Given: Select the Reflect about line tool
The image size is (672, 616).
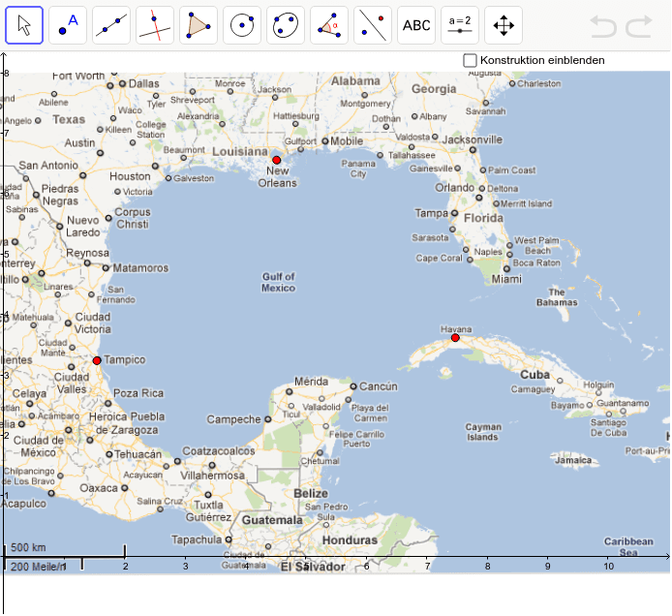Looking at the screenshot, I should [373, 25].
